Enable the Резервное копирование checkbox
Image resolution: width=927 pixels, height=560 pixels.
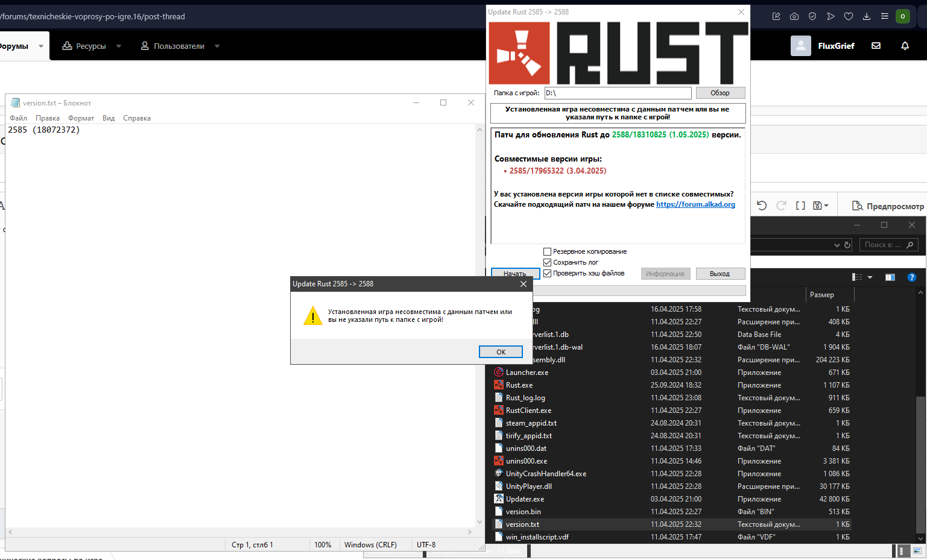click(x=548, y=251)
